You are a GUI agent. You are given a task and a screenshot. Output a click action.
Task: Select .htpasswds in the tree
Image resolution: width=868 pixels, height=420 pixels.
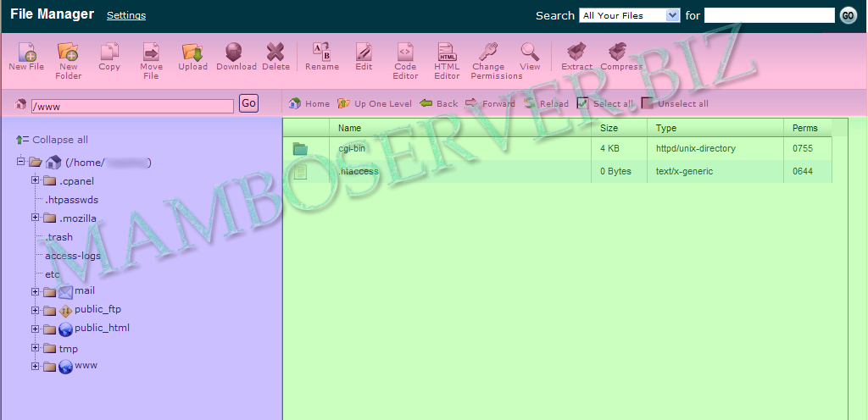[x=72, y=200]
